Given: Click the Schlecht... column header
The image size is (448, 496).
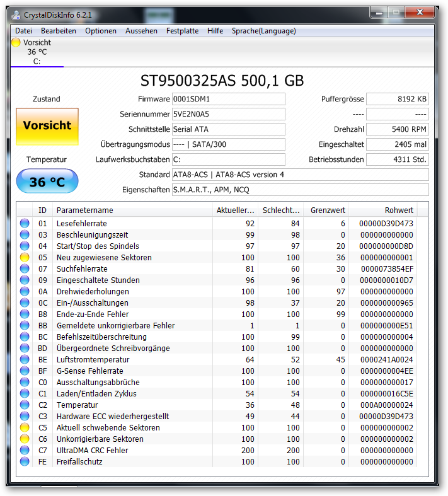Looking at the screenshot, I should 281,211.
